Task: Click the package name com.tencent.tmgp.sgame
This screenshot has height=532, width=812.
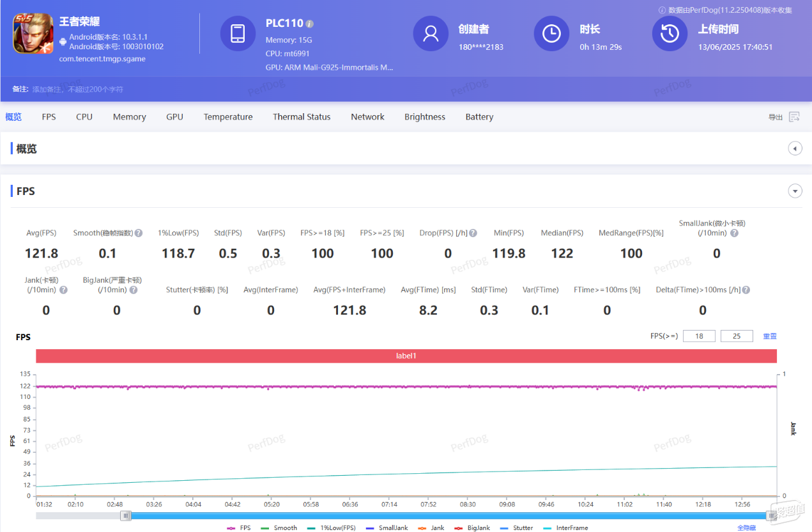Action: [x=102, y=59]
